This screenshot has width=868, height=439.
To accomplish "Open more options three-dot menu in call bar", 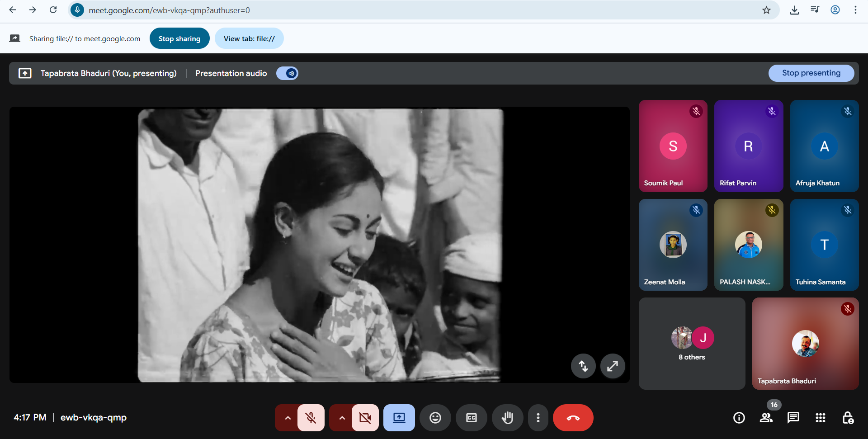I will tap(538, 418).
